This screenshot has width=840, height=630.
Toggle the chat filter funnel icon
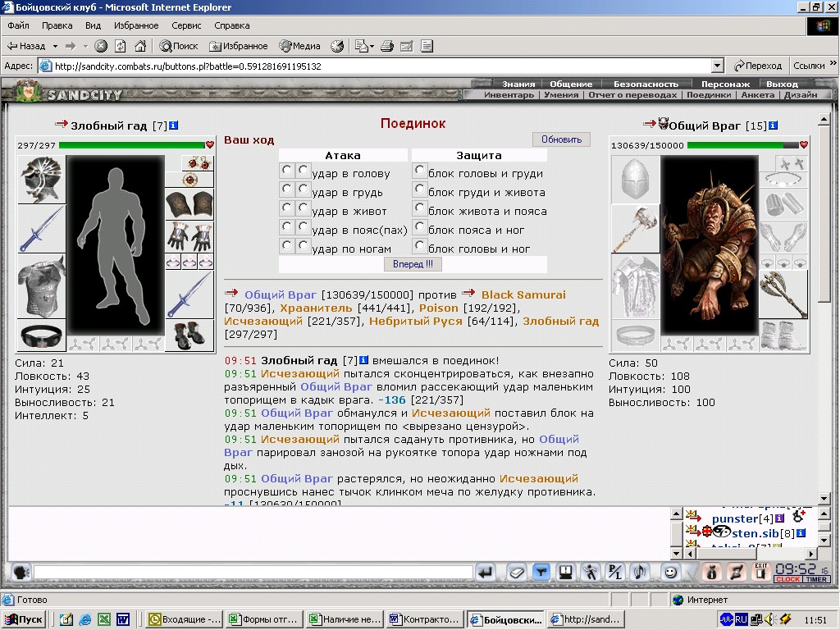541,573
